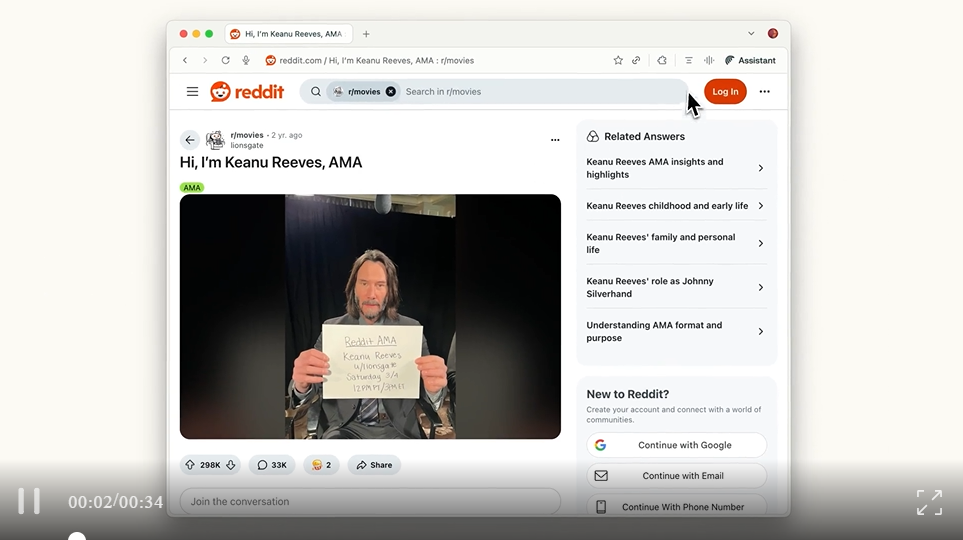
Task: Open the Reddit header more options menu
Action: pos(765,92)
